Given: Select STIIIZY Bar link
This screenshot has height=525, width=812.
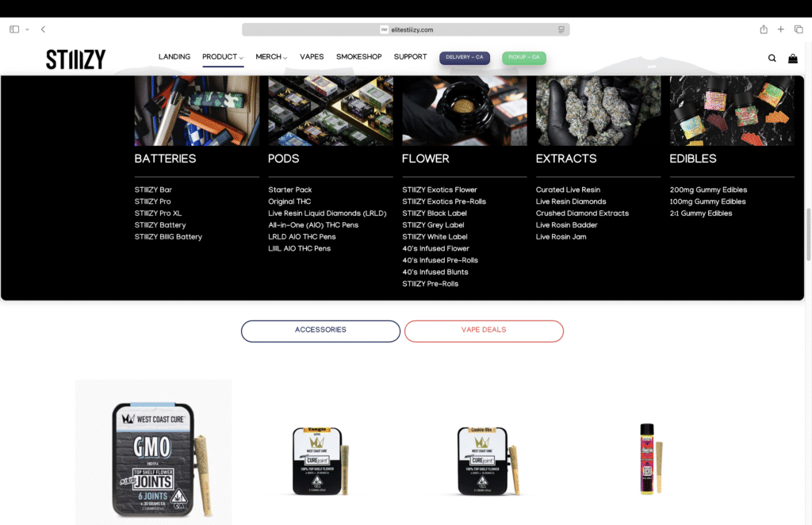Looking at the screenshot, I should (x=153, y=190).
